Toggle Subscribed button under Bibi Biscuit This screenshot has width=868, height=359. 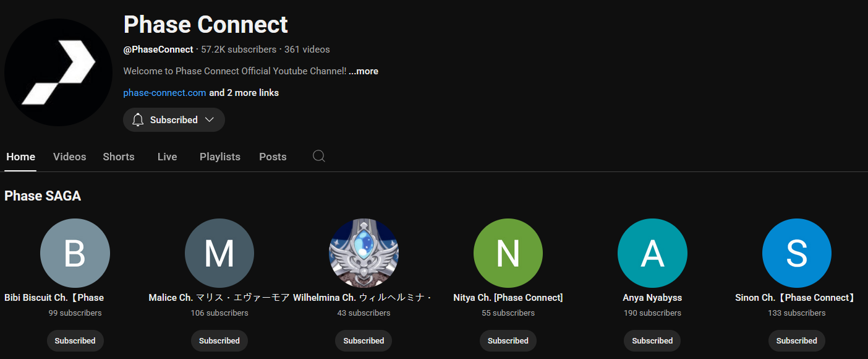pos(75,340)
